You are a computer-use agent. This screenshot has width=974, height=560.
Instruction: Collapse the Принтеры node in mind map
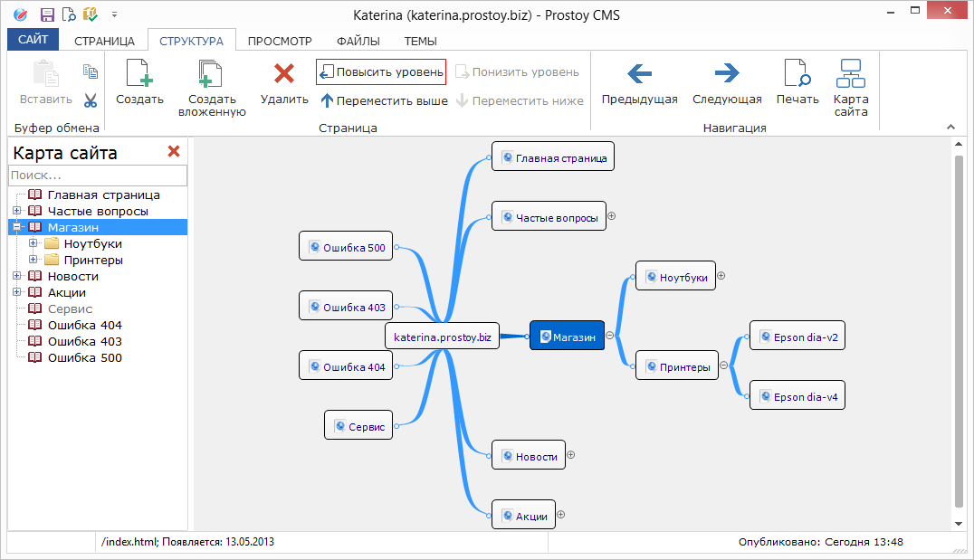click(x=723, y=367)
